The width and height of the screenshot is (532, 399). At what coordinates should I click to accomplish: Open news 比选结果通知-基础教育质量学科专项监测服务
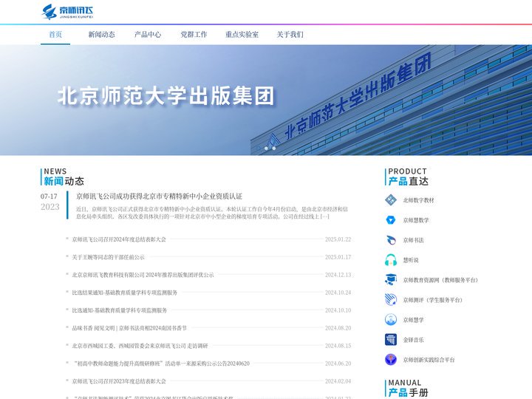pos(125,293)
